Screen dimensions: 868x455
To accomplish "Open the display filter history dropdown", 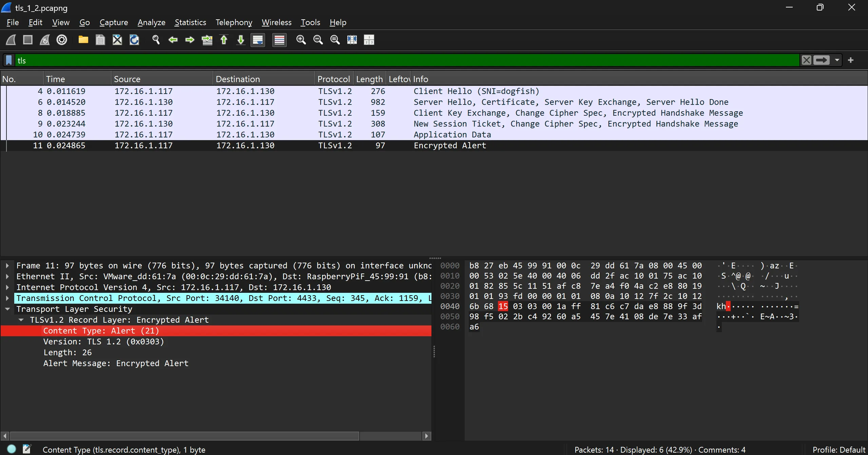I will (837, 60).
